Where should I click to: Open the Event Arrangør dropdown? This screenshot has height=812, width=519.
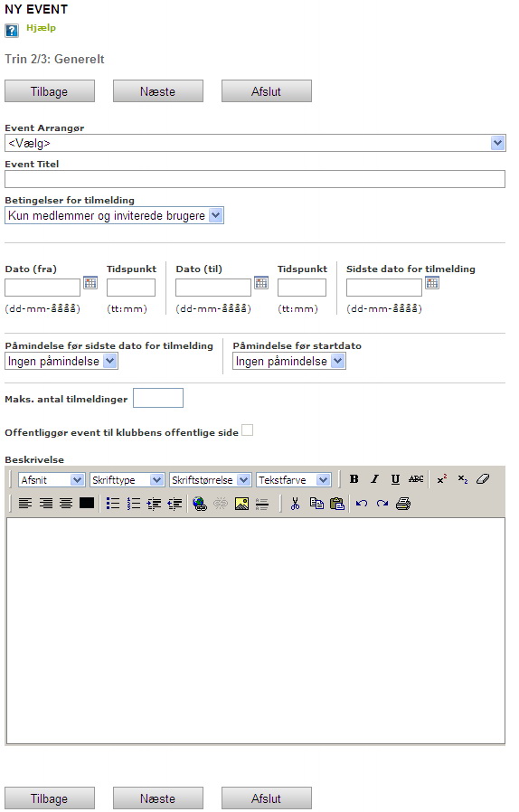[x=255, y=143]
